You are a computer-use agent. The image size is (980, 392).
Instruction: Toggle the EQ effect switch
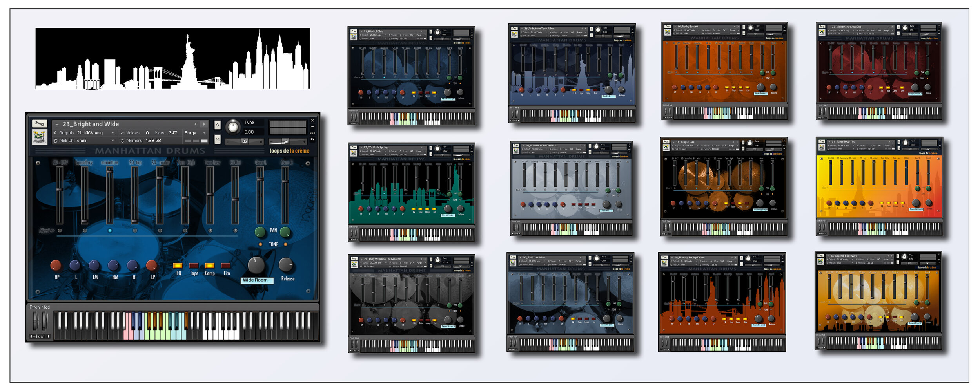click(x=178, y=266)
